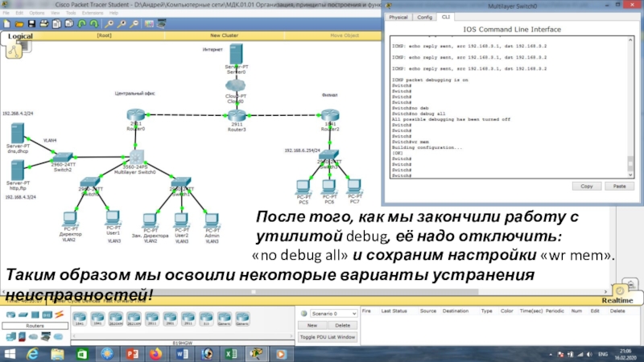
Task: Click Switch2 in the VLAN4 segment
Action: [x=63, y=157]
